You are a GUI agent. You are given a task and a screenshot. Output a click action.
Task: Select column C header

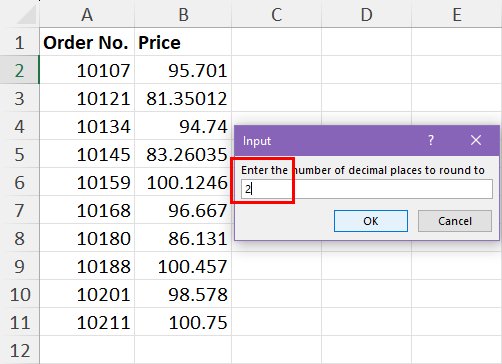pos(276,14)
